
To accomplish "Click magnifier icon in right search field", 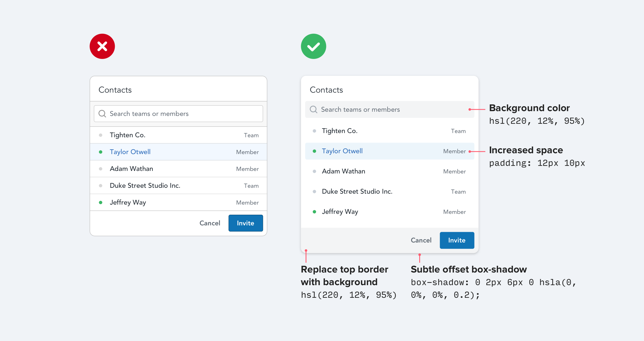I will pyautogui.click(x=313, y=109).
